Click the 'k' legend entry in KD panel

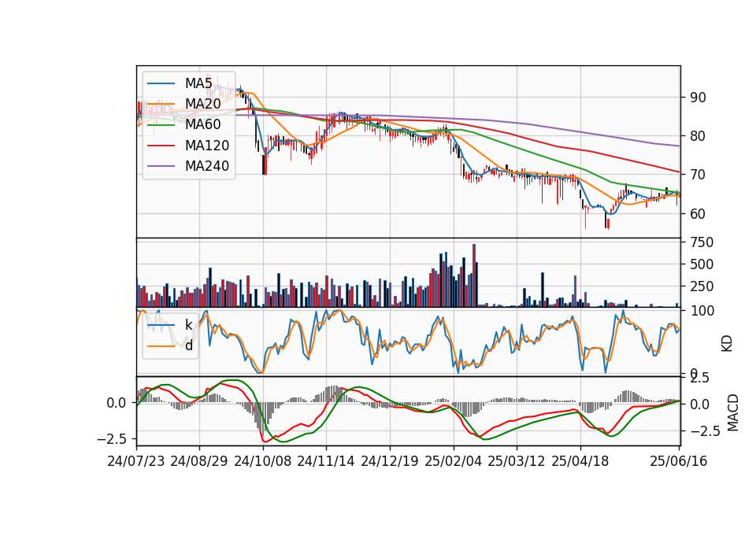coord(188,325)
